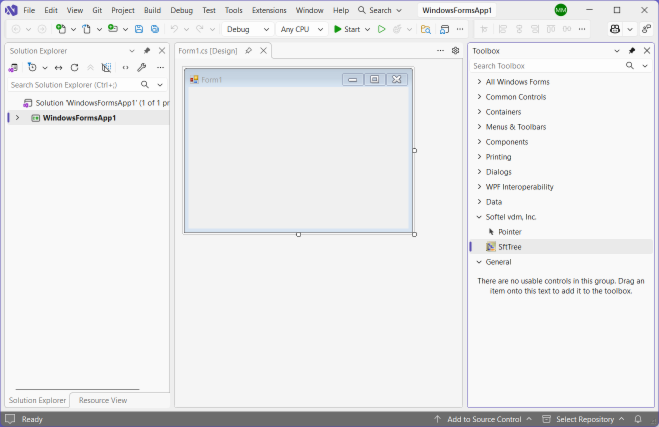This screenshot has width=659, height=427.
Task: Click Switch Views icon in Solution Explorer
Action: [13, 67]
